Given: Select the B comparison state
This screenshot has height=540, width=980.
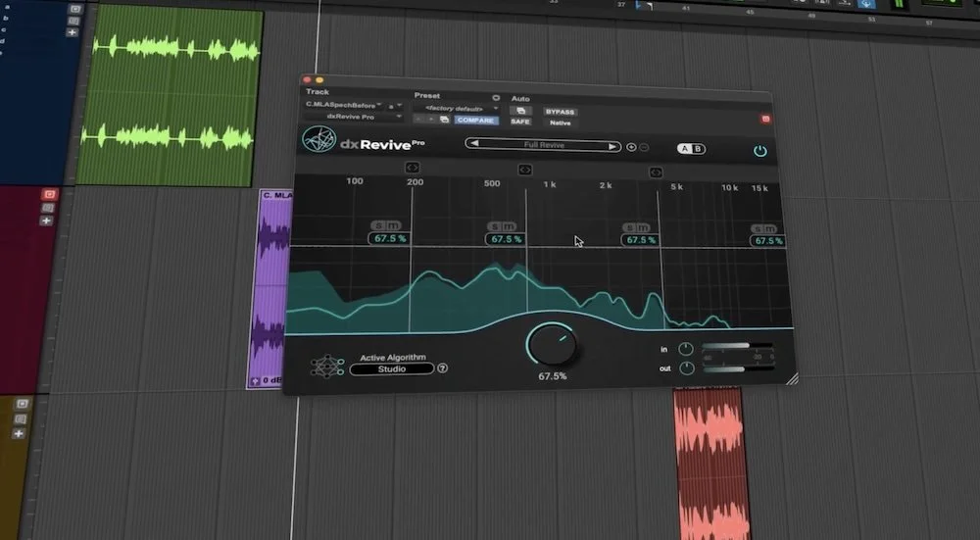Looking at the screenshot, I should click(698, 149).
